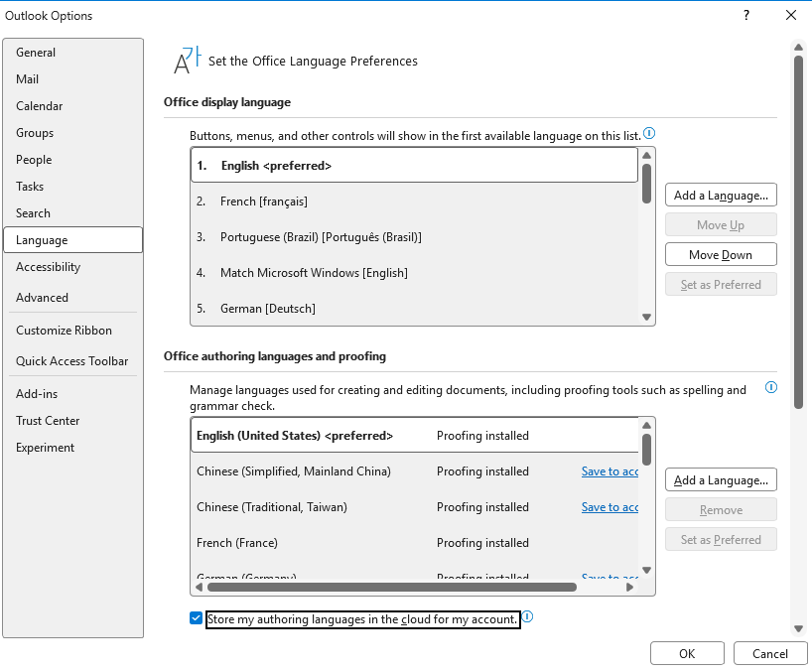Open the Mail options category

(73, 79)
